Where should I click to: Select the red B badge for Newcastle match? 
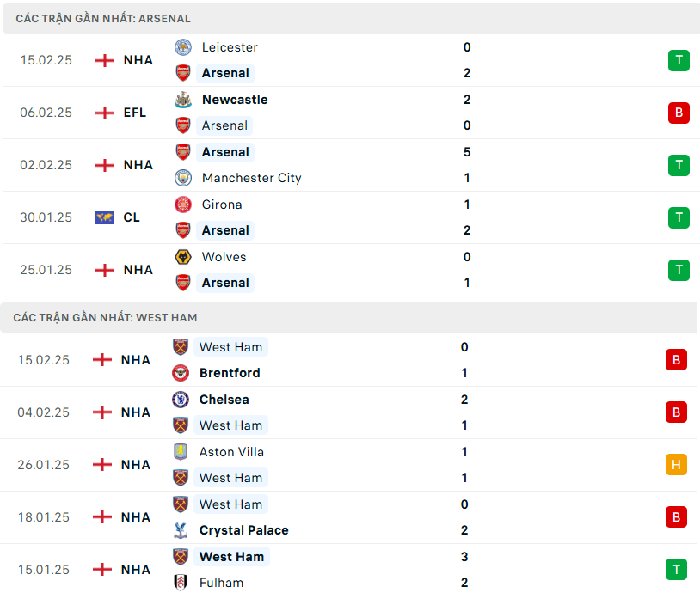pos(679,113)
